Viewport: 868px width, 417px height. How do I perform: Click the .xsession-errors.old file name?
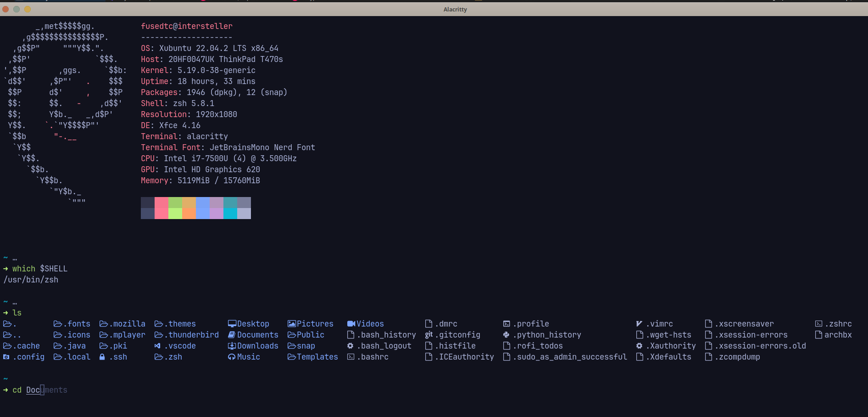(760, 346)
